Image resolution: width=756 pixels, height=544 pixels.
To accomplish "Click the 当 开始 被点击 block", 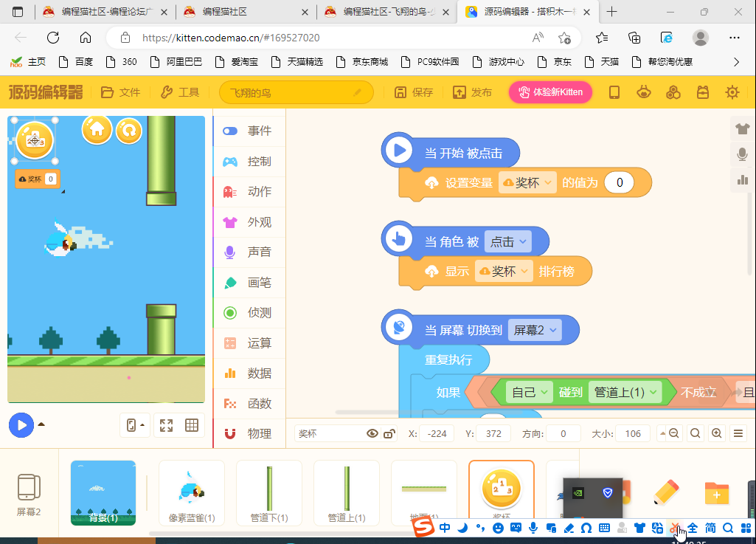I will [x=451, y=153].
